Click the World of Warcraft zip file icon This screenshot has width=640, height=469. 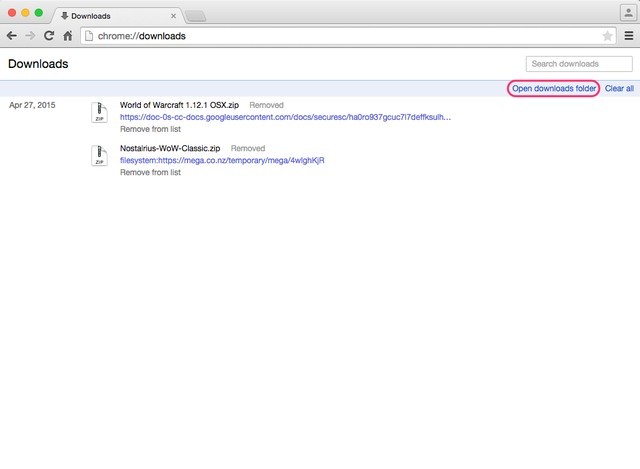click(x=99, y=113)
